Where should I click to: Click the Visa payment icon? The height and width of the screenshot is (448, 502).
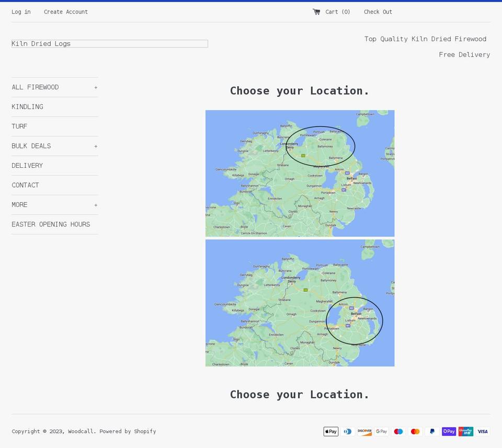point(483,431)
